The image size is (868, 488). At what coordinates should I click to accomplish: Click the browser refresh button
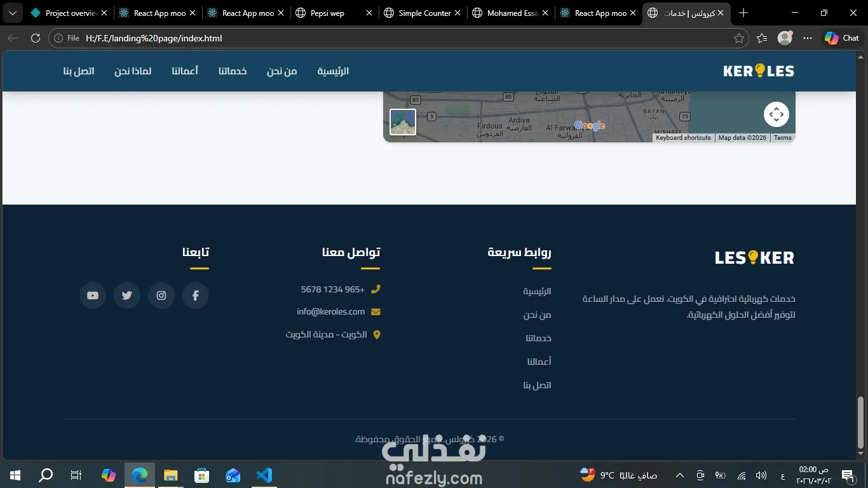click(x=36, y=38)
